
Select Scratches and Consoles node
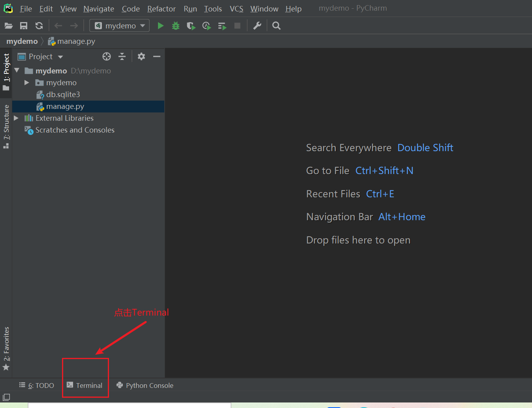(x=75, y=130)
